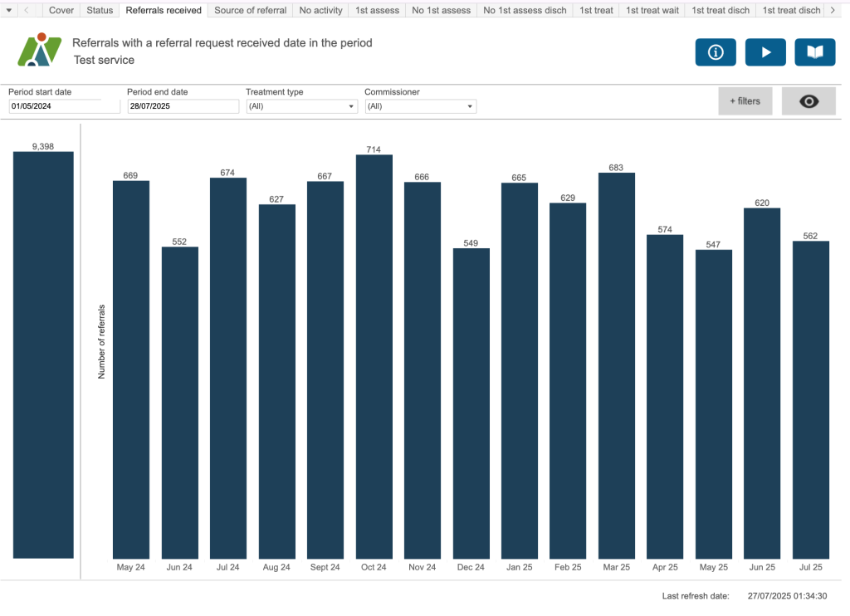Image resolution: width=850 pixels, height=616 pixels.
Task: Click the info circle icon button
Action: [716, 52]
